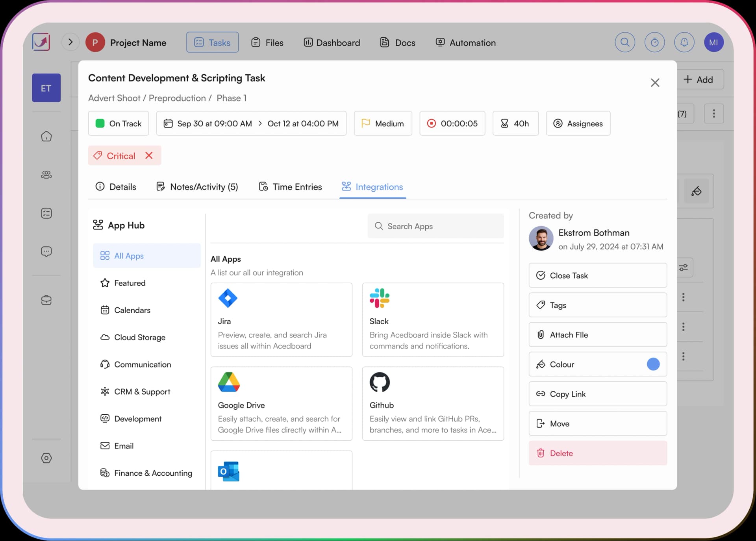Click the Outlook app icon
The image size is (756, 541).
click(229, 471)
